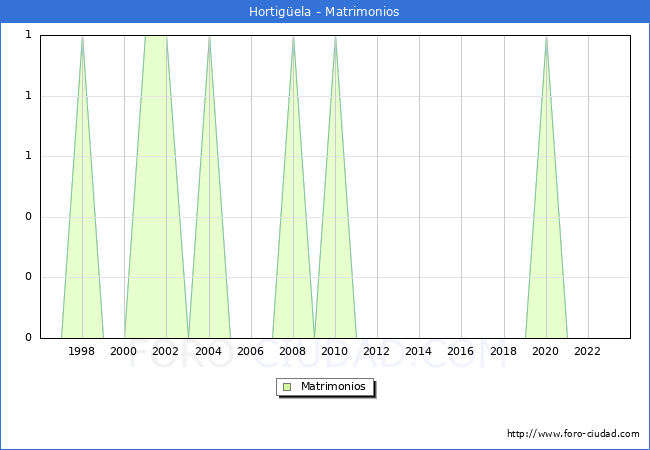Select the 2010 x-axis label
The height and width of the screenshot is (450, 650).
pos(335,351)
